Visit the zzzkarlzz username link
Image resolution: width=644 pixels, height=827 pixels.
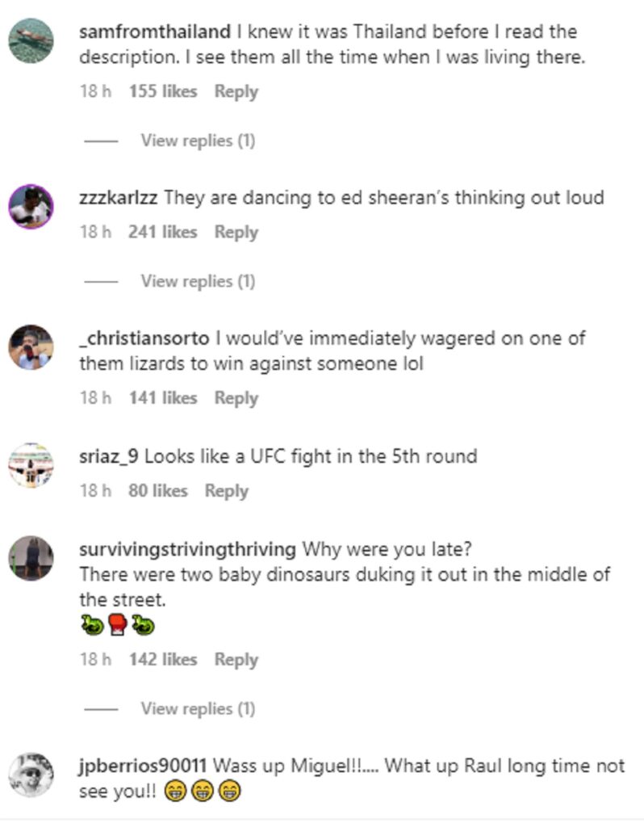pyautogui.click(x=118, y=198)
